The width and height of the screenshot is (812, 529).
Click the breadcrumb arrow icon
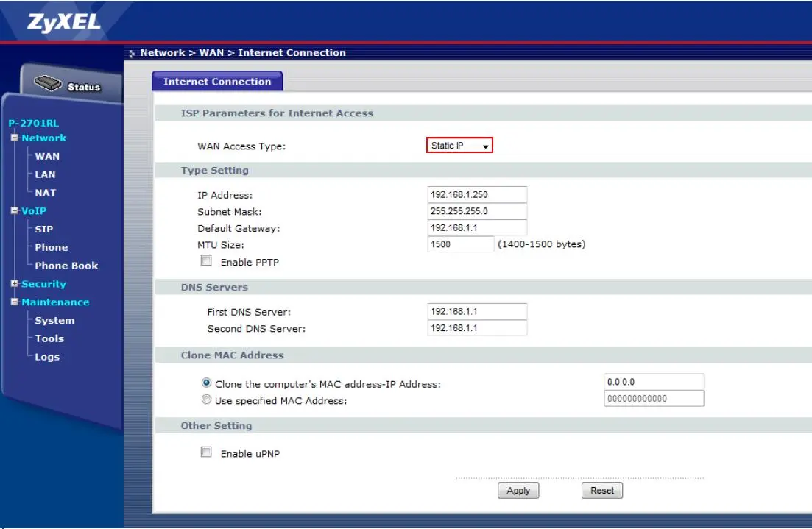tap(132, 53)
